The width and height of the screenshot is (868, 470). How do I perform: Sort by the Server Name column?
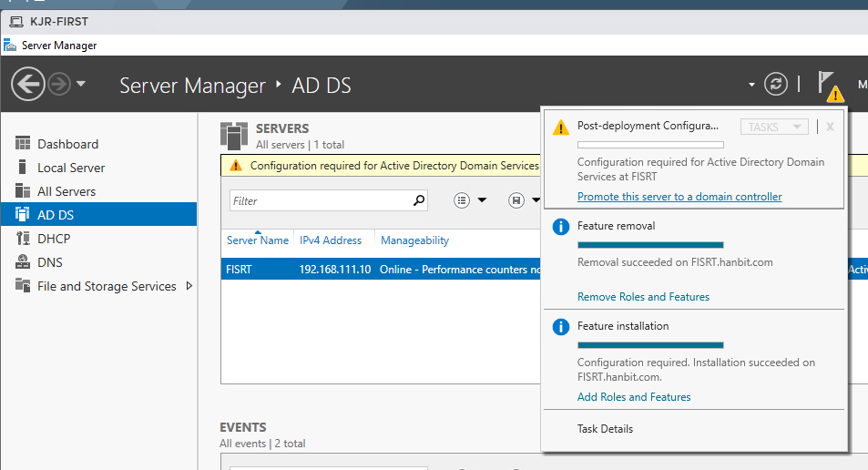tap(258, 240)
